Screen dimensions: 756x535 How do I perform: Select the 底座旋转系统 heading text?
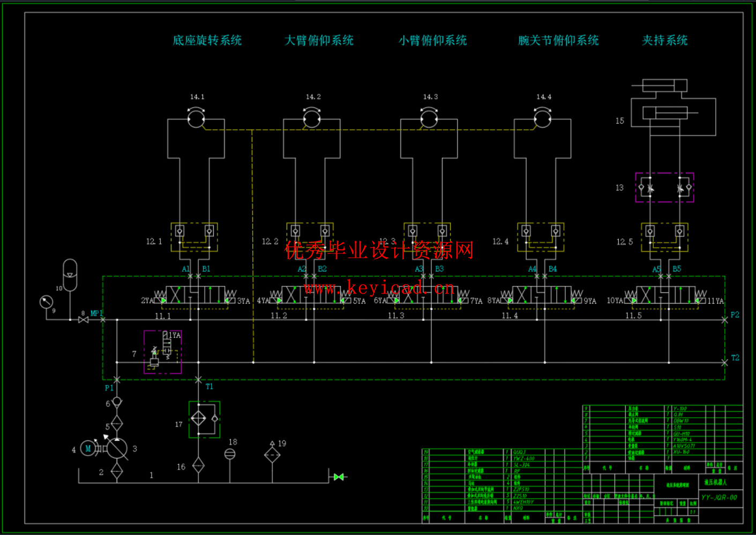click(207, 41)
